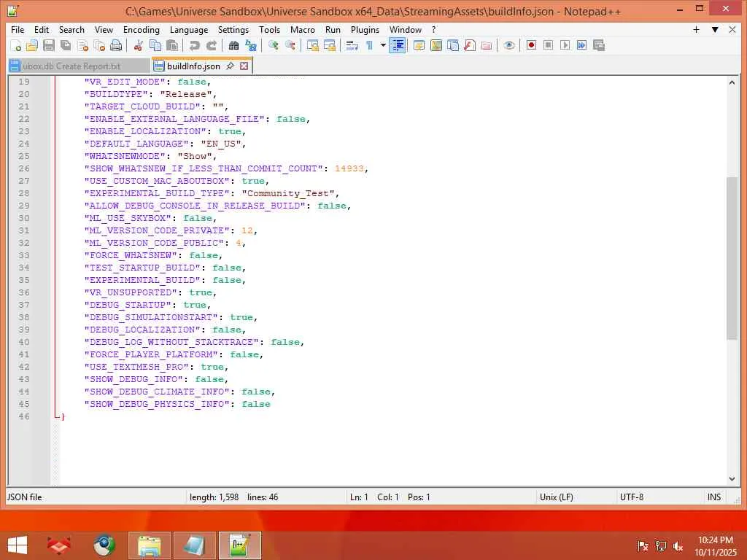Image resolution: width=747 pixels, height=560 pixels.
Task: Click the Stop macro recording icon
Action: 548,45
